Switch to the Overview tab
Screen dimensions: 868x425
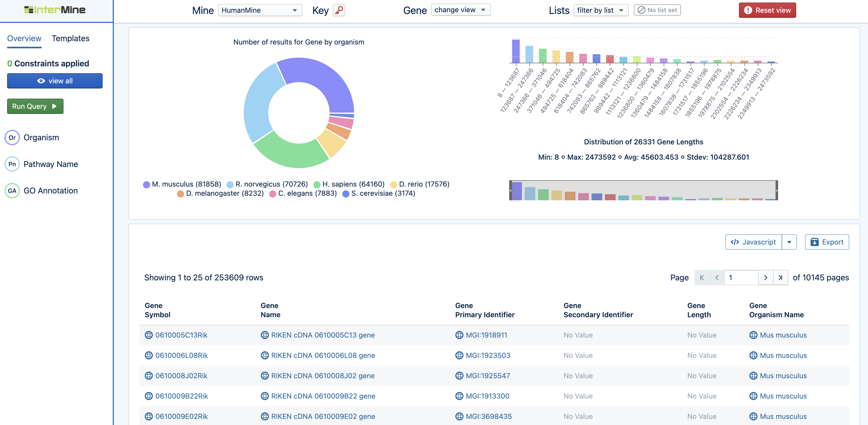coord(24,38)
